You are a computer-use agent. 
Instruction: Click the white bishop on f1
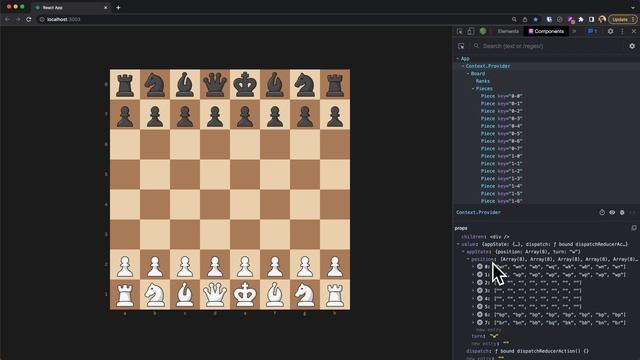click(x=275, y=294)
